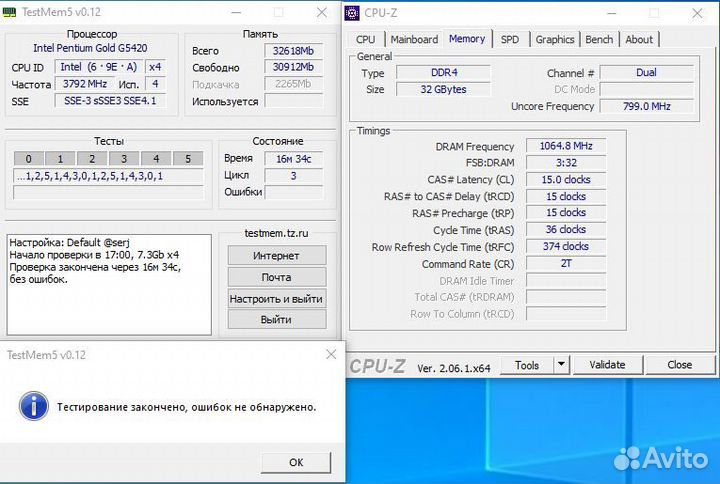Screen dimensions: 720x484
Task: Click the Интернет button
Action: 276,256
